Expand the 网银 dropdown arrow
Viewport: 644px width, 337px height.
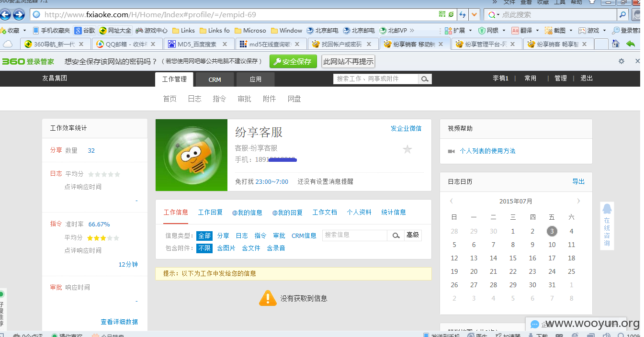504,31
